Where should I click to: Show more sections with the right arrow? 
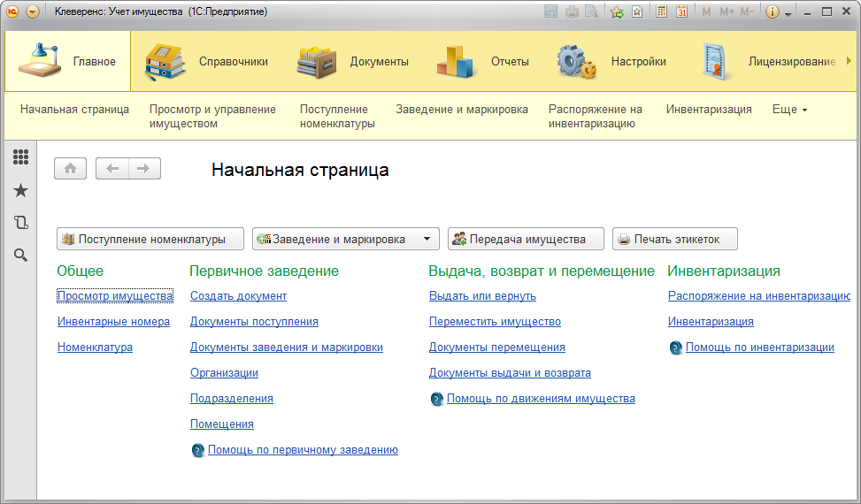[849, 60]
